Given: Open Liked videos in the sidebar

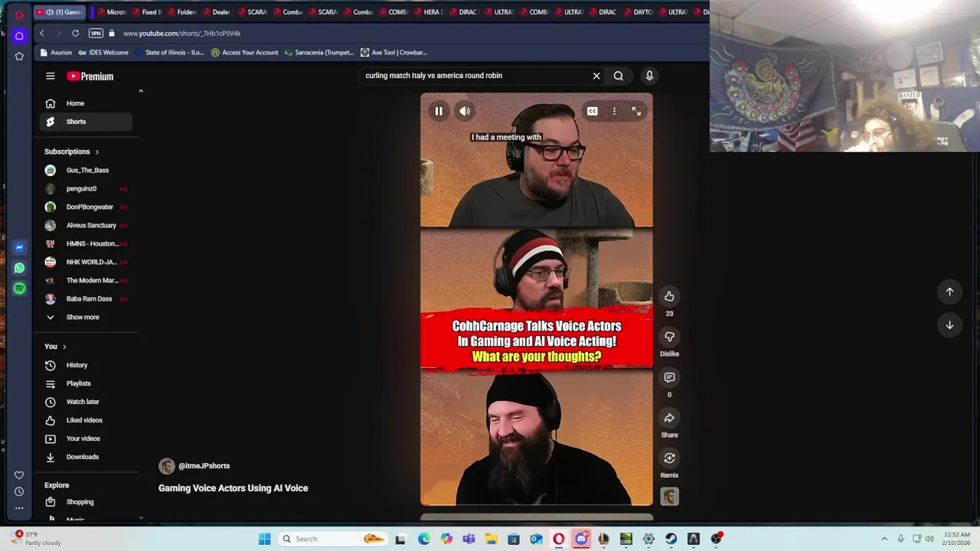Looking at the screenshot, I should click(86, 420).
